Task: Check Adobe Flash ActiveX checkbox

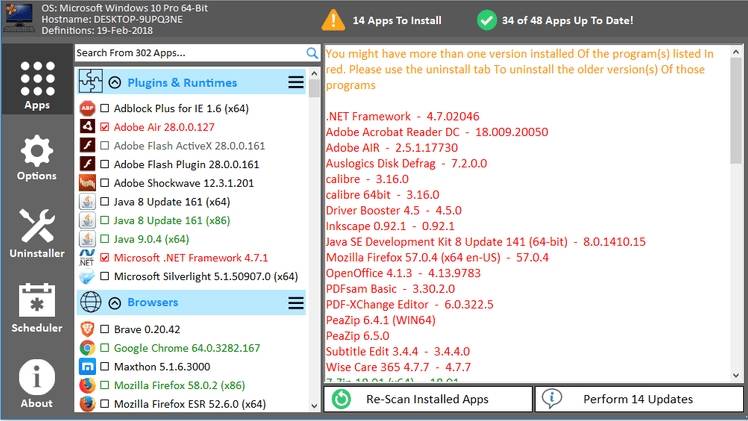Action: tap(104, 146)
